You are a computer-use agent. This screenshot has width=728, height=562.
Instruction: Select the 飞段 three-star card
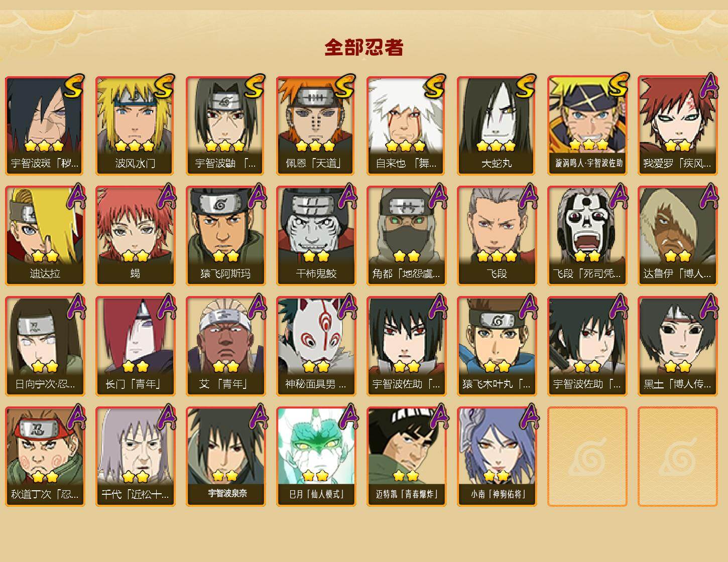coord(497,236)
